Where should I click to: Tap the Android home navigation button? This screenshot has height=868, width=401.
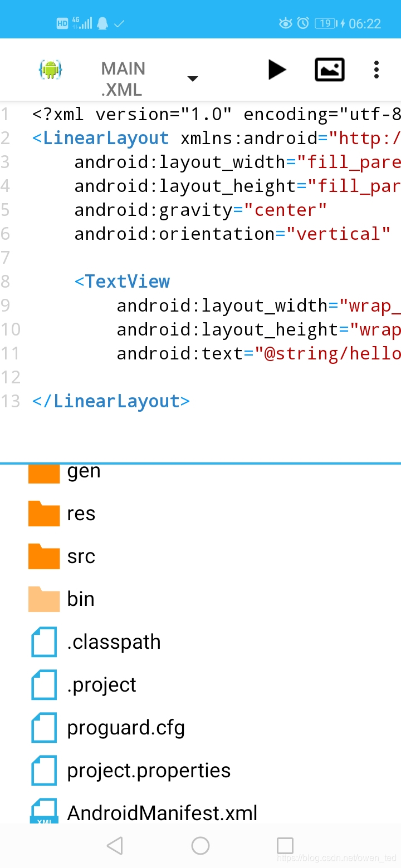[x=200, y=846]
